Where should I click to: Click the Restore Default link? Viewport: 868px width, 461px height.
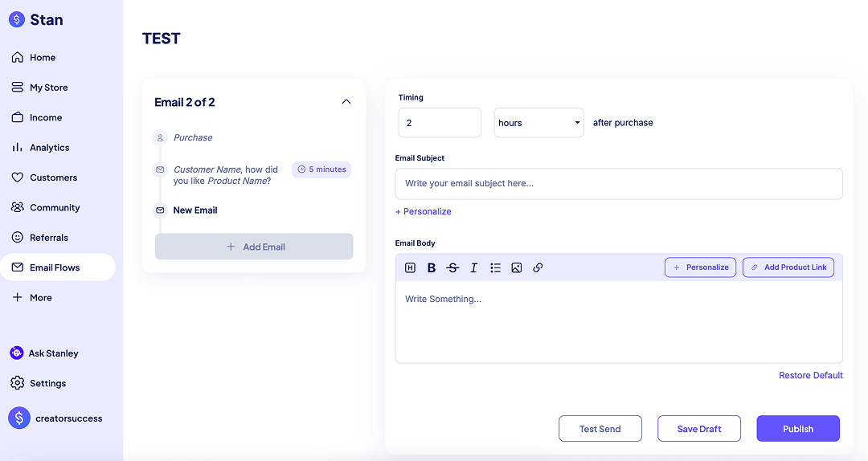click(x=811, y=375)
